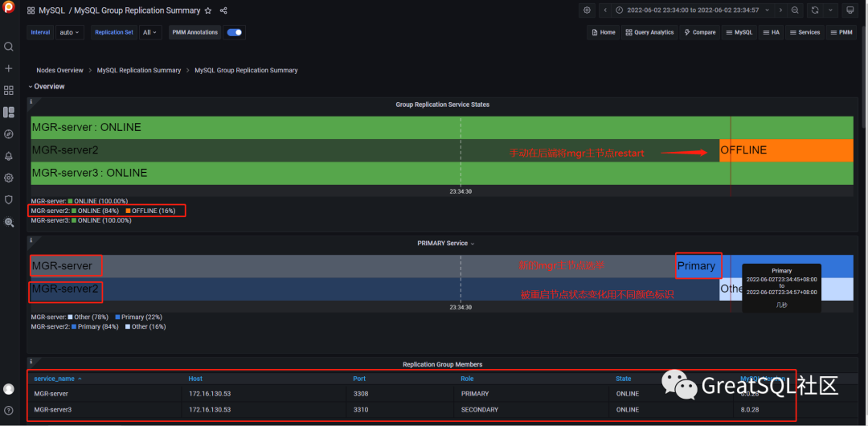Click the port 3308 cell
The height and width of the screenshot is (426, 868).
point(360,393)
